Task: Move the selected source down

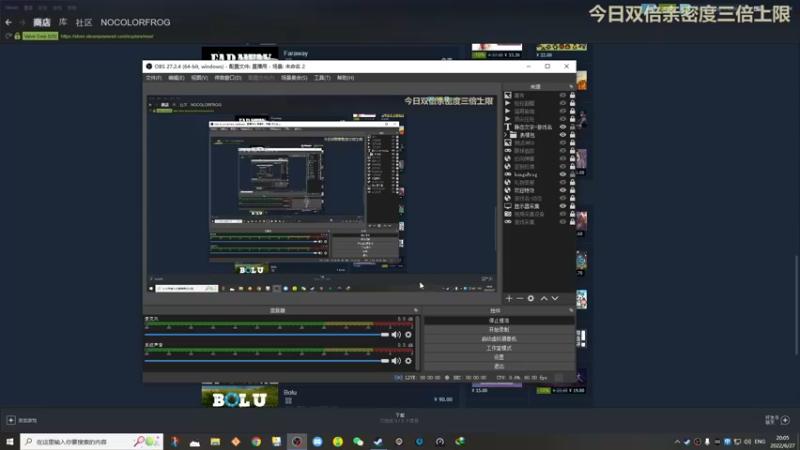Action: coord(555,298)
